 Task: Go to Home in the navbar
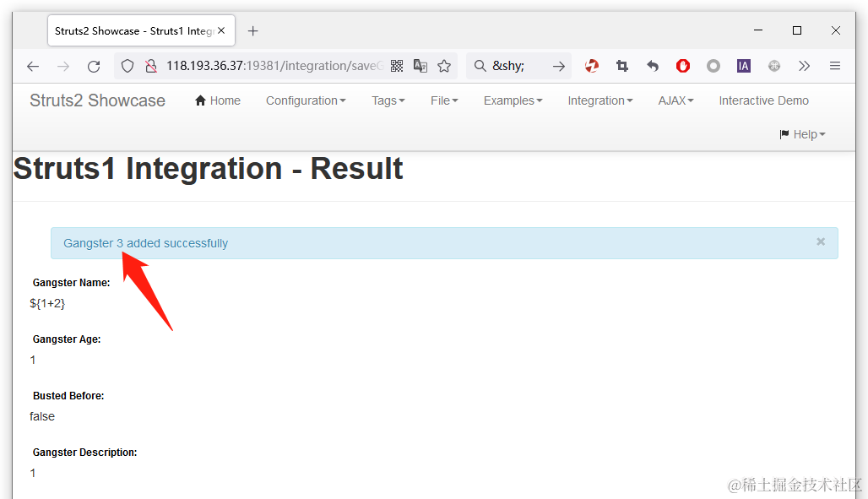218,100
